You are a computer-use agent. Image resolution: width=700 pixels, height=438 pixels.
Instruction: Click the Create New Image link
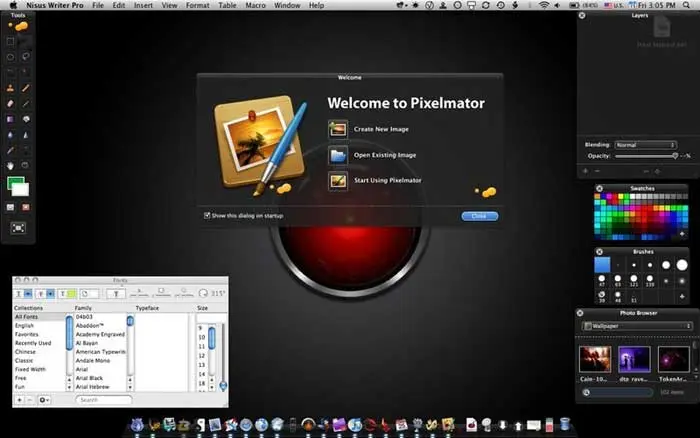(x=381, y=129)
